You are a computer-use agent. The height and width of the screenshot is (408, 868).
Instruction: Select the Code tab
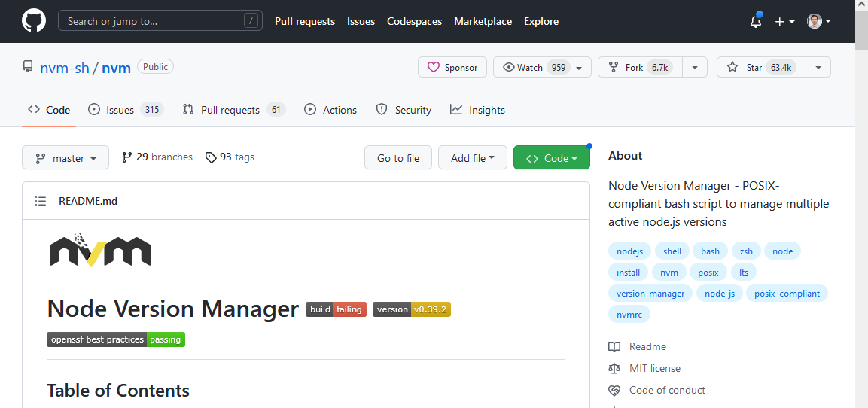[49, 110]
